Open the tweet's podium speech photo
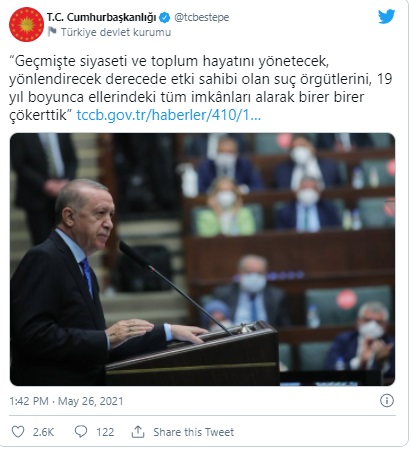The width and height of the screenshot is (411, 449). click(x=202, y=259)
